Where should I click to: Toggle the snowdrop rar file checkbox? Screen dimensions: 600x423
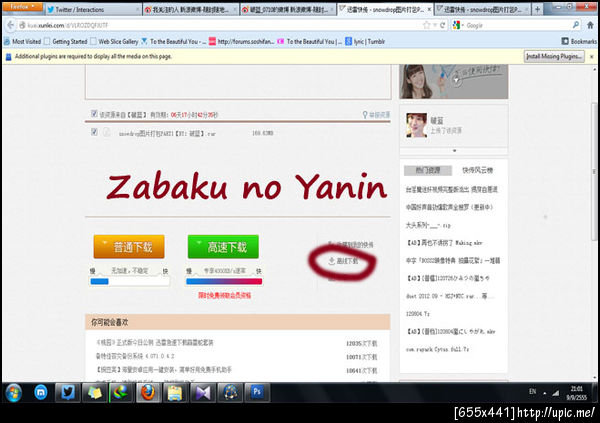(x=94, y=132)
